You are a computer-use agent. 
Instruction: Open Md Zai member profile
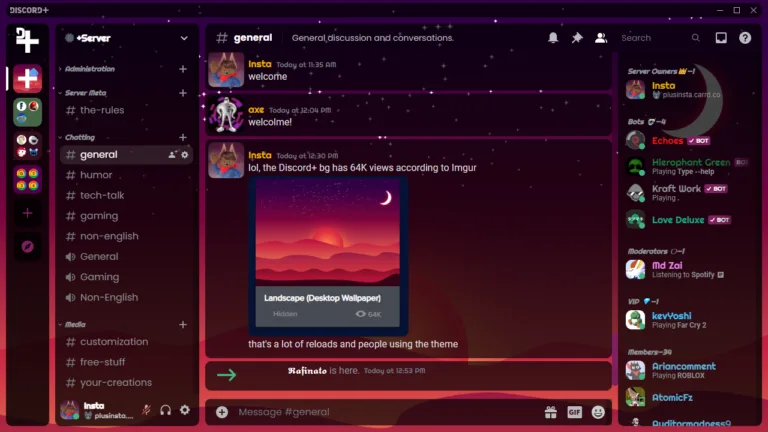(687, 269)
